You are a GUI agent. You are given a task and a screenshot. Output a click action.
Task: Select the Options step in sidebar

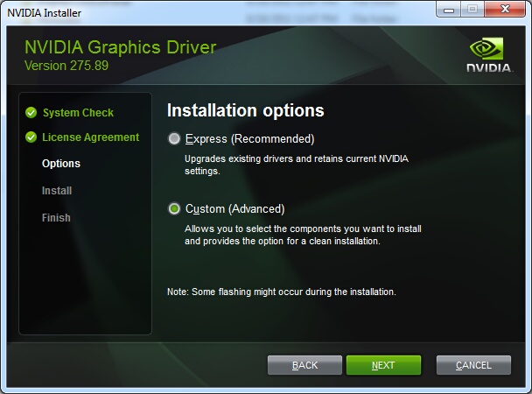tap(61, 164)
